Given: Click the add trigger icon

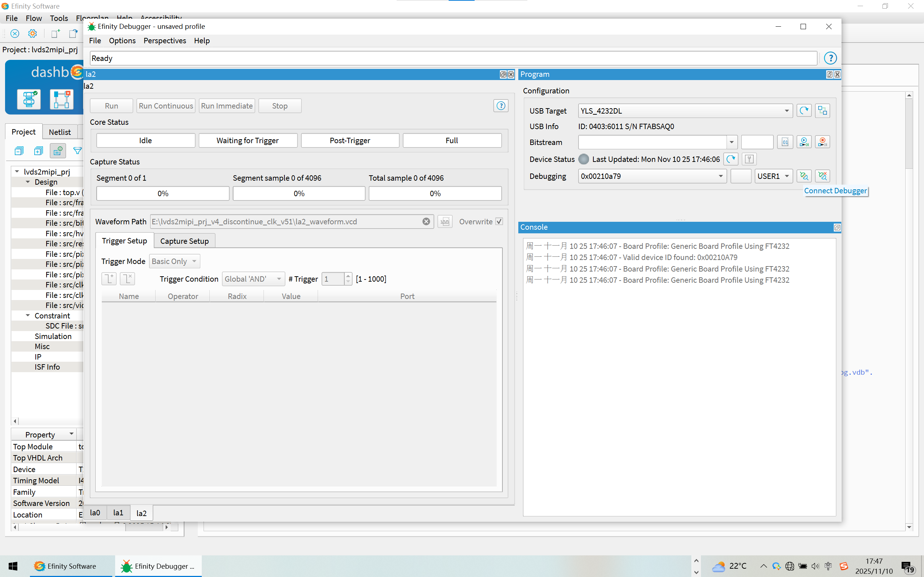Looking at the screenshot, I should (x=109, y=278).
